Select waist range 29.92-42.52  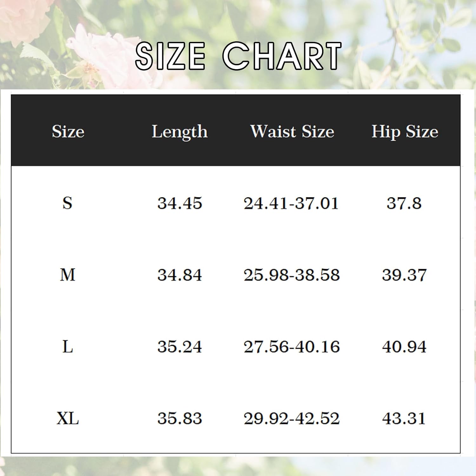coord(291,418)
